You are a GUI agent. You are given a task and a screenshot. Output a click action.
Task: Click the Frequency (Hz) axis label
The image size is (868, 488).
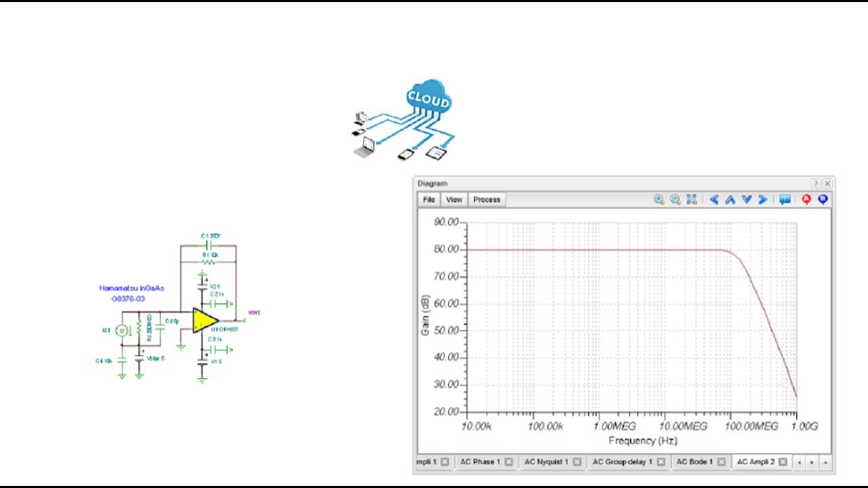(x=642, y=441)
